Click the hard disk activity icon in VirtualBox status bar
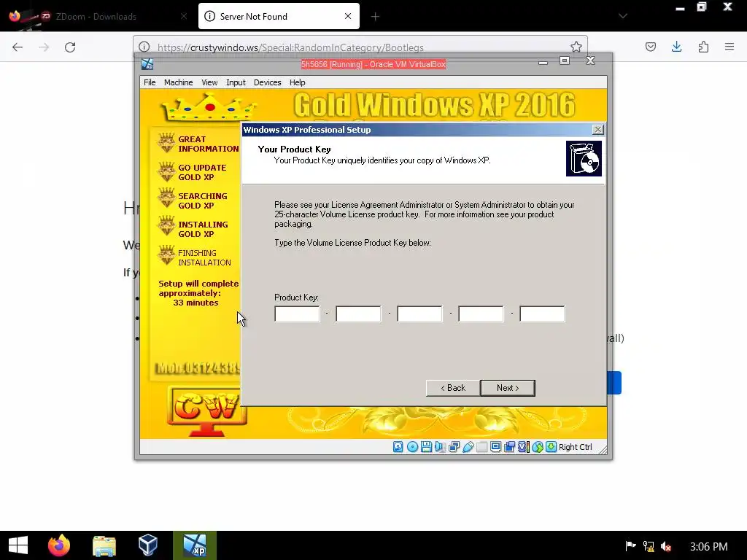This screenshot has width=747, height=560. [398, 447]
